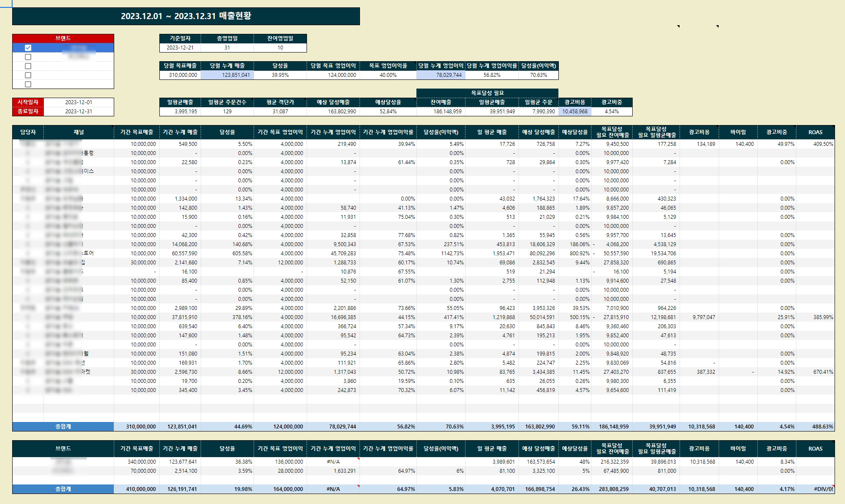Enable the fourth brand checkbox

[x=28, y=75]
